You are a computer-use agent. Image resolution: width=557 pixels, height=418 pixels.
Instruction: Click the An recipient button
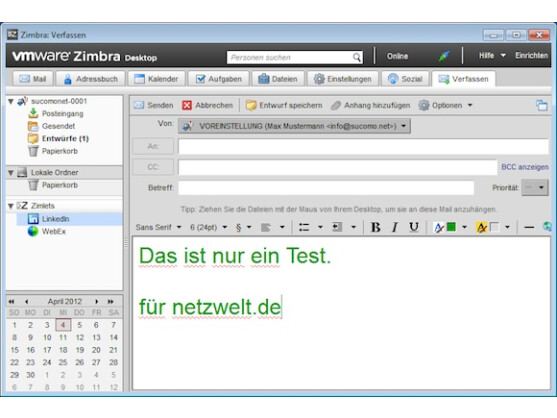[x=153, y=146]
